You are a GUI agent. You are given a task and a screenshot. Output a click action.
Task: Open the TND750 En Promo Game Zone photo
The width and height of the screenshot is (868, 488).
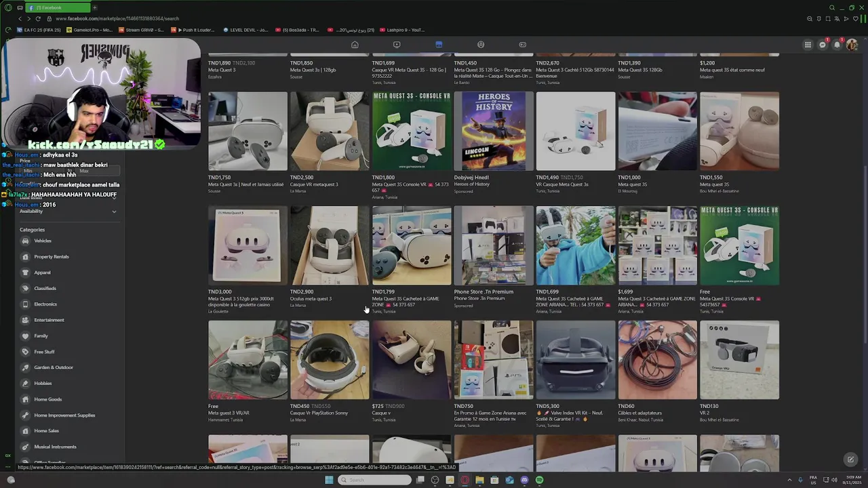494,360
